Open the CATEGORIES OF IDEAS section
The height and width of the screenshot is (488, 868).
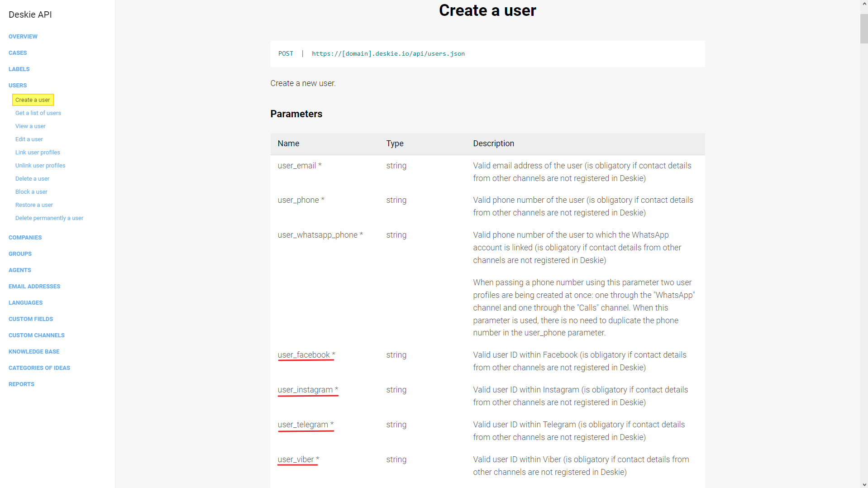tap(39, 368)
